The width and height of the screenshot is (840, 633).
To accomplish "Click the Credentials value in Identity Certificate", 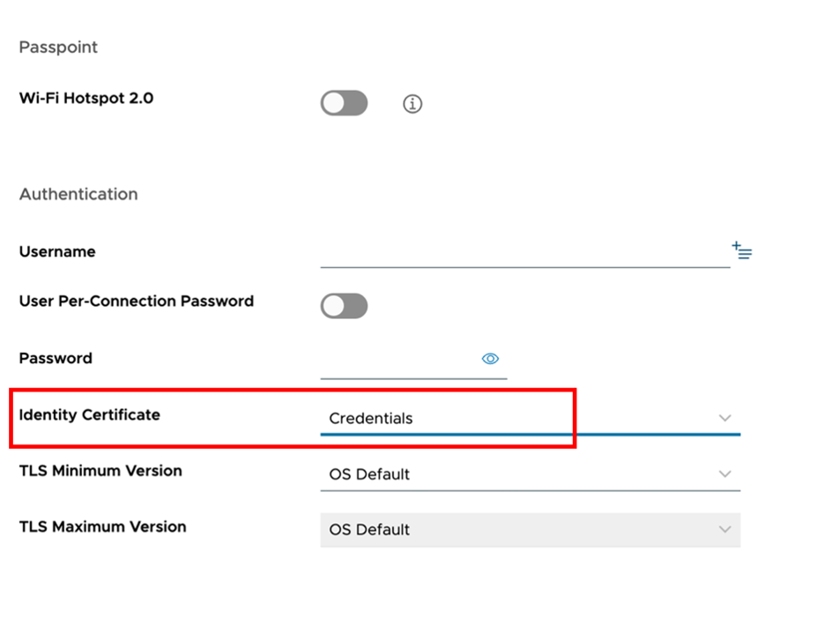I will pos(371,419).
